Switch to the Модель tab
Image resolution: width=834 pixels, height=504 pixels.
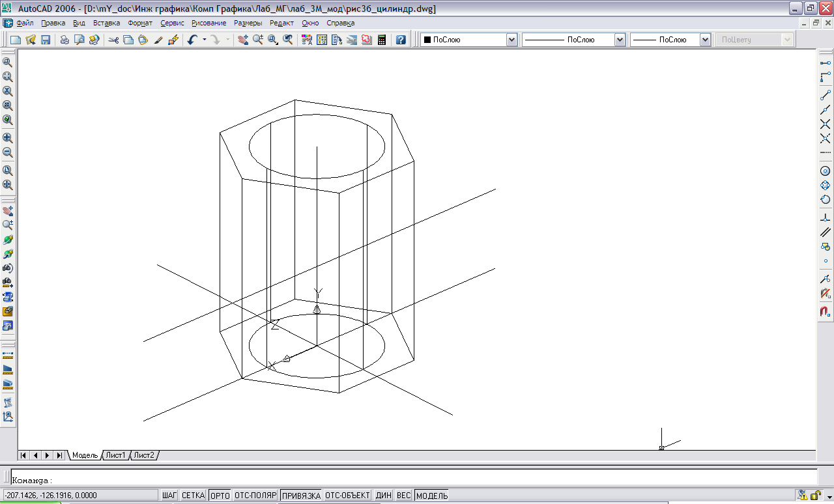(84, 455)
